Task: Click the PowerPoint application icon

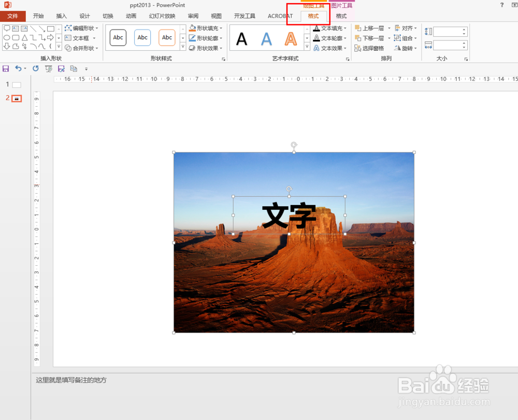Action: tap(8, 5)
